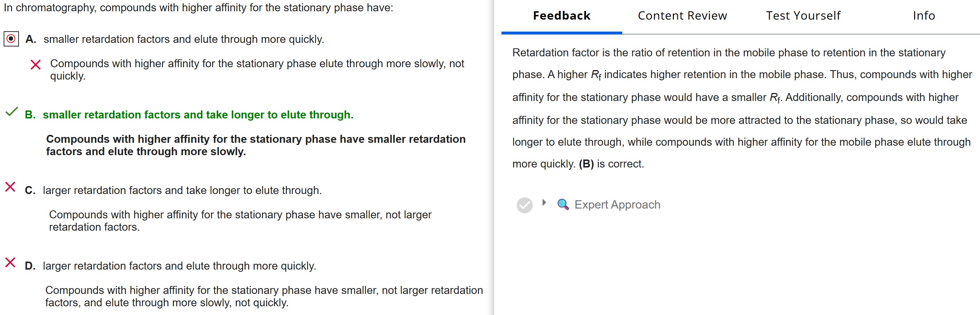
Task: Click the bold explanation under answer B
Action: pos(256,145)
